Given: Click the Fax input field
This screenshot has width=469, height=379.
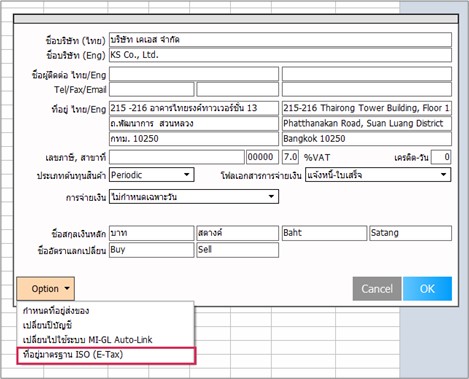Looking at the screenshot, I should coord(238,89).
